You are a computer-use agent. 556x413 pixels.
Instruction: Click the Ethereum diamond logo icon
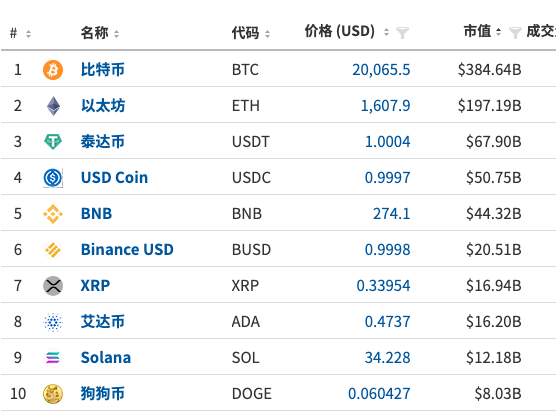pyautogui.click(x=53, y=106)
